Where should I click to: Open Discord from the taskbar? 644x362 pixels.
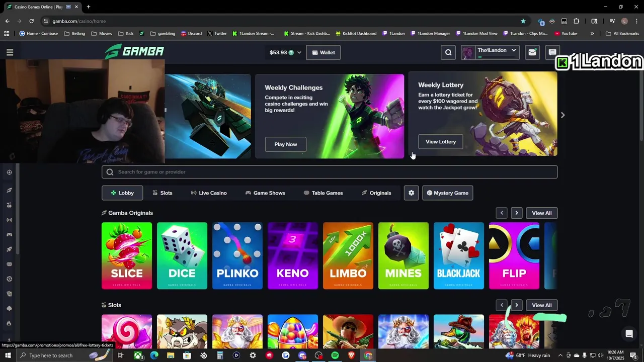pos(302,355)
